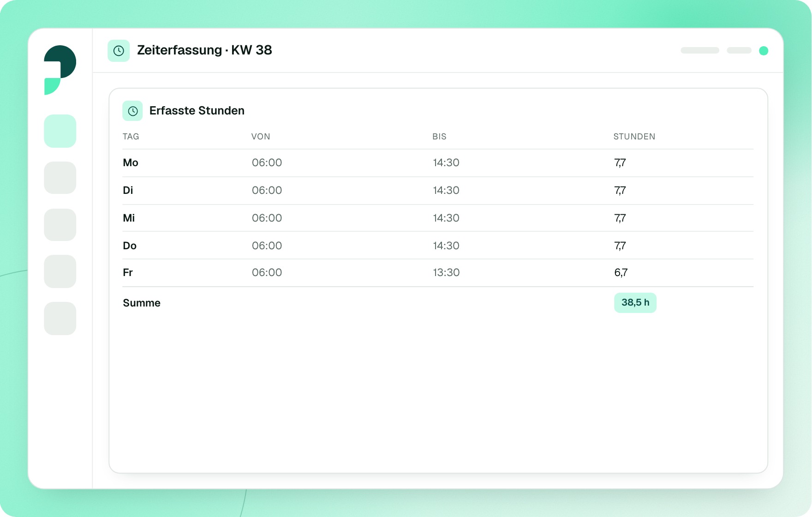Screen dimensions: 812x517
Task: Click the 06:00 start time for Mi
Action: [267, 218]
